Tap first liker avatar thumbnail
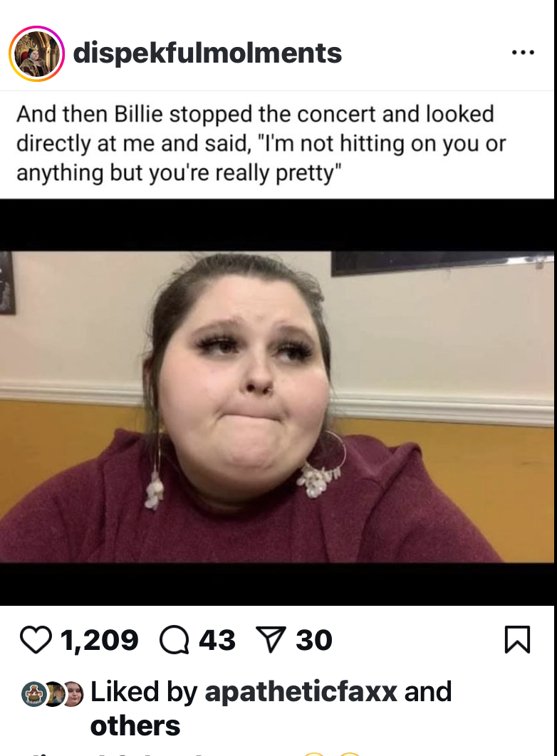This screenshot has width=557, height=756. tap(33, 694)
